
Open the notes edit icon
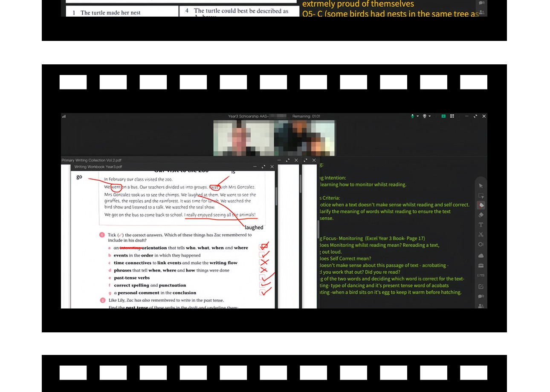coord(481,286)
